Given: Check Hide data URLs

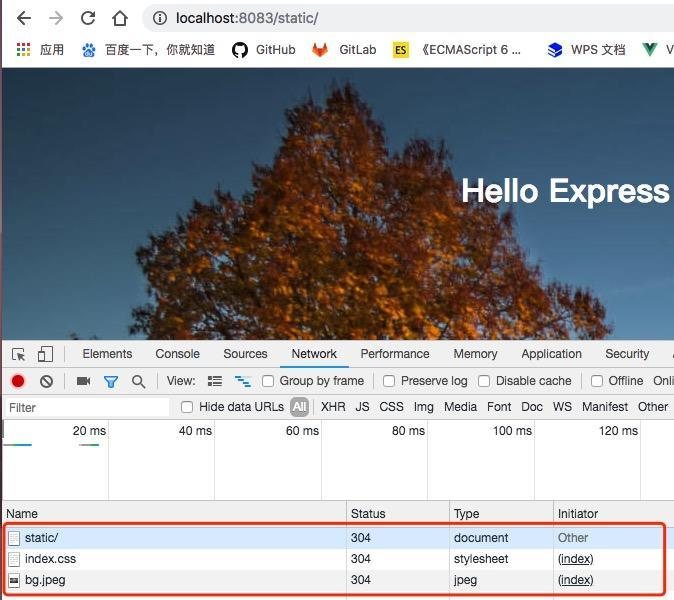Looking at the screenshot, I should (x=187, y=407).
